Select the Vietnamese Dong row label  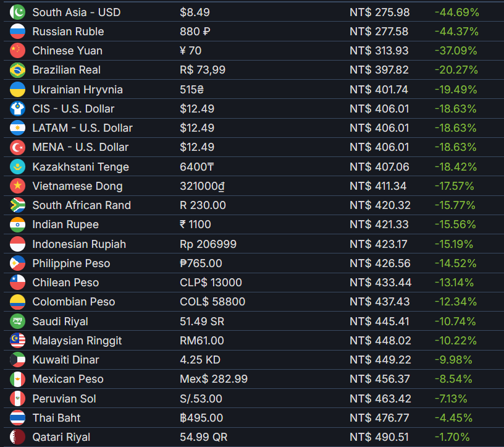pyautogui.click(x=77, y=186)
